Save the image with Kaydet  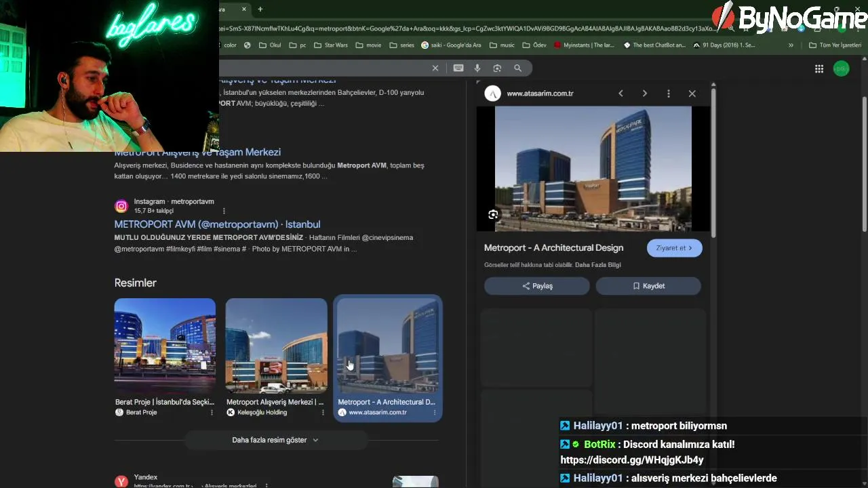pos(648,286)
